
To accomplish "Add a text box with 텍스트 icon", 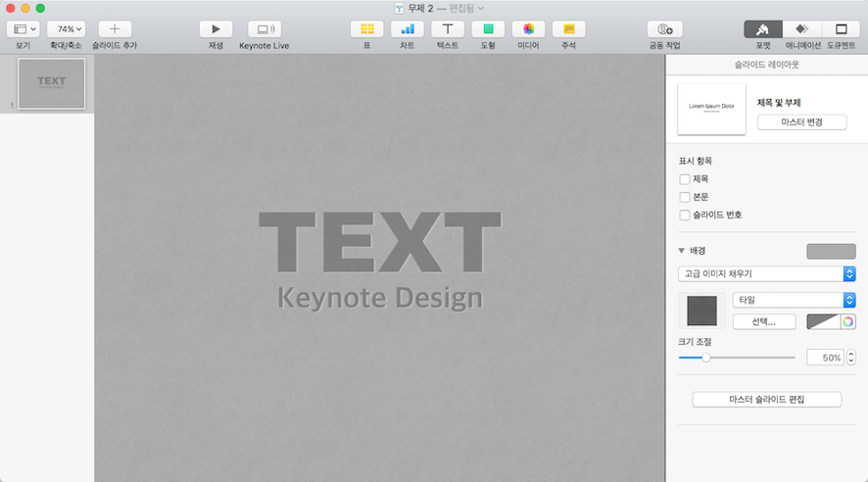I will point(448,28).
